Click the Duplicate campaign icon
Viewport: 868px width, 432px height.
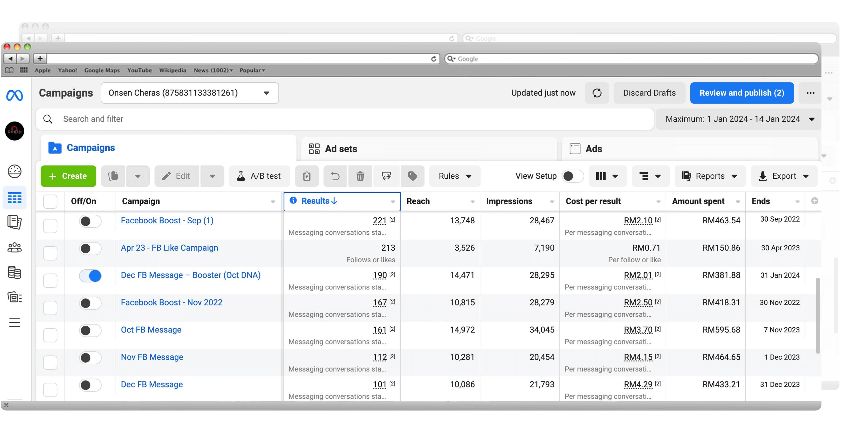(113, 176)
